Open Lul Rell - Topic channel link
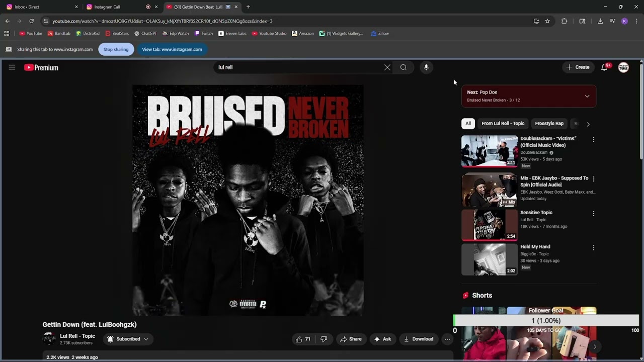Image resolution: width=644 pixels, height=362 pixels. pyautogui.click(x=77, y=336)
